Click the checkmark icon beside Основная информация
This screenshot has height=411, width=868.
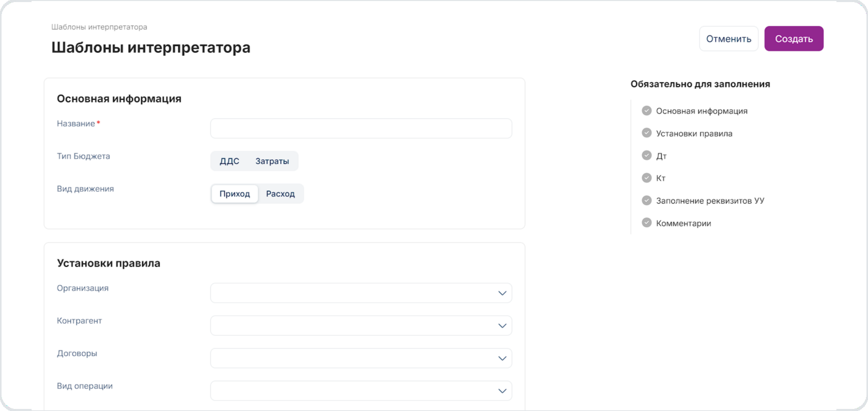pyautogui.click(x=646, y=111)
